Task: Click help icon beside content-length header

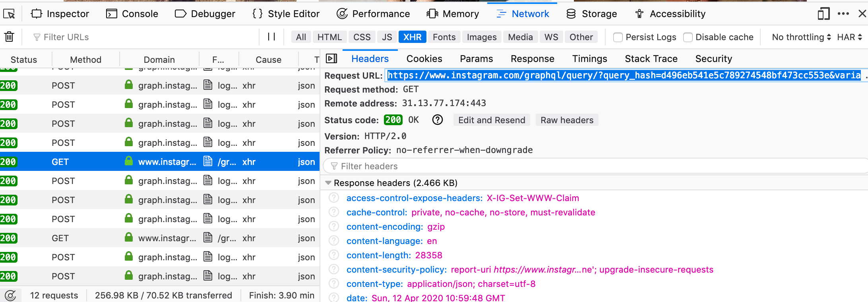Action: pyautogui.click(x=334, y=255)
